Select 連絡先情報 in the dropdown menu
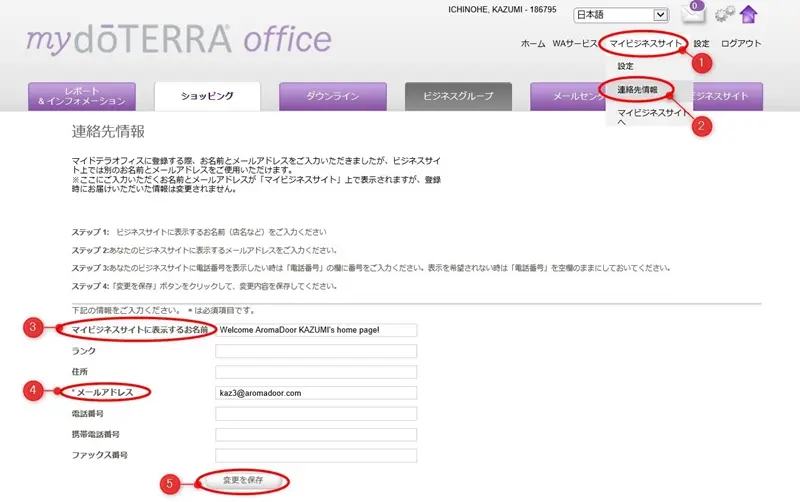 (x=637, y=90)
